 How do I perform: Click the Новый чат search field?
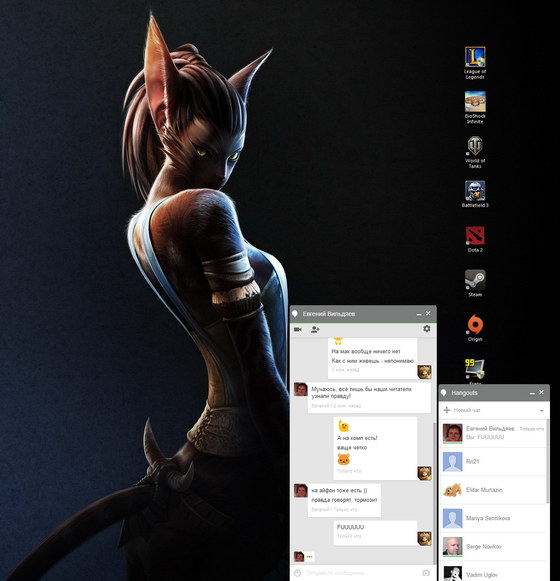[494, 410]
